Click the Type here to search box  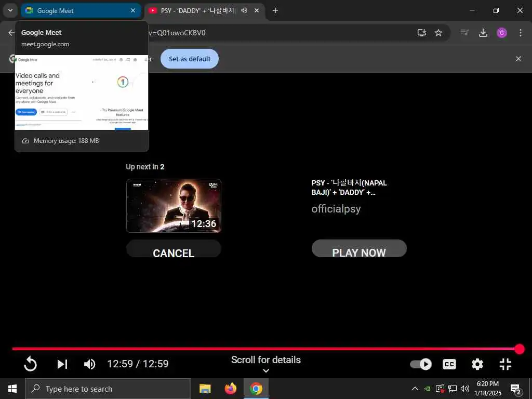(x=108, y=389)
